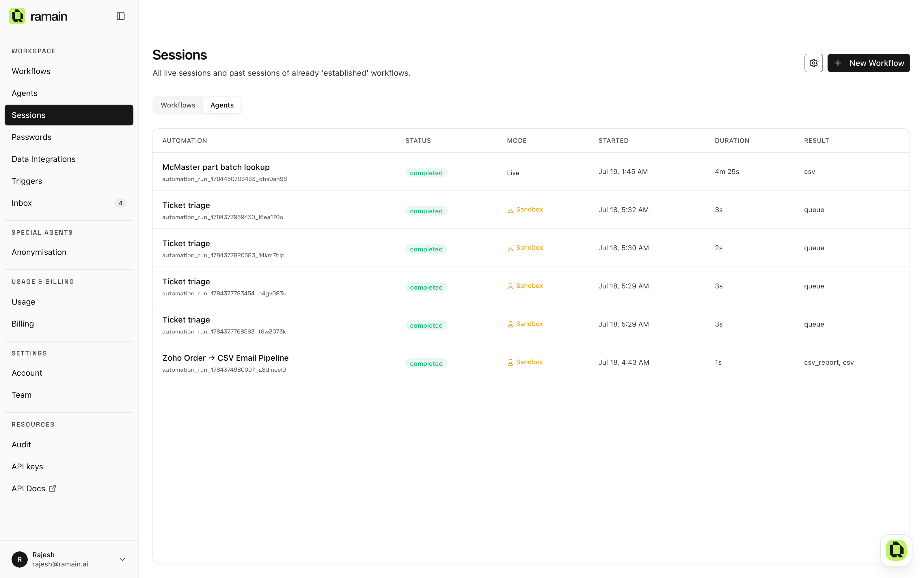
Task: Click run ID automation_run_1784450703433_dhs0an98
Action: point(225,179)
